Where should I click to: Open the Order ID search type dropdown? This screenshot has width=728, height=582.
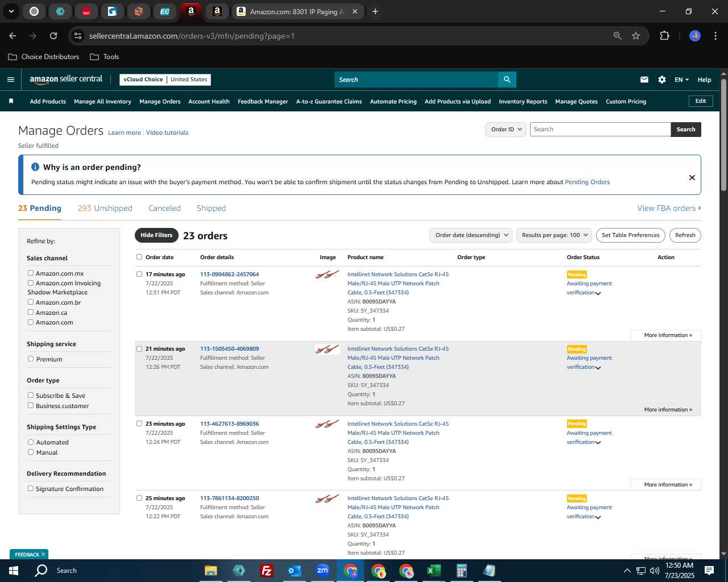point(506,130)
